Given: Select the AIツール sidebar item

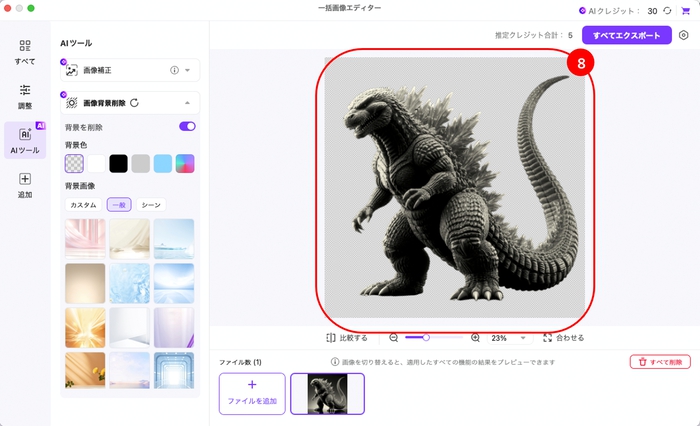Looking at the screenshot, I should [25, 140].
